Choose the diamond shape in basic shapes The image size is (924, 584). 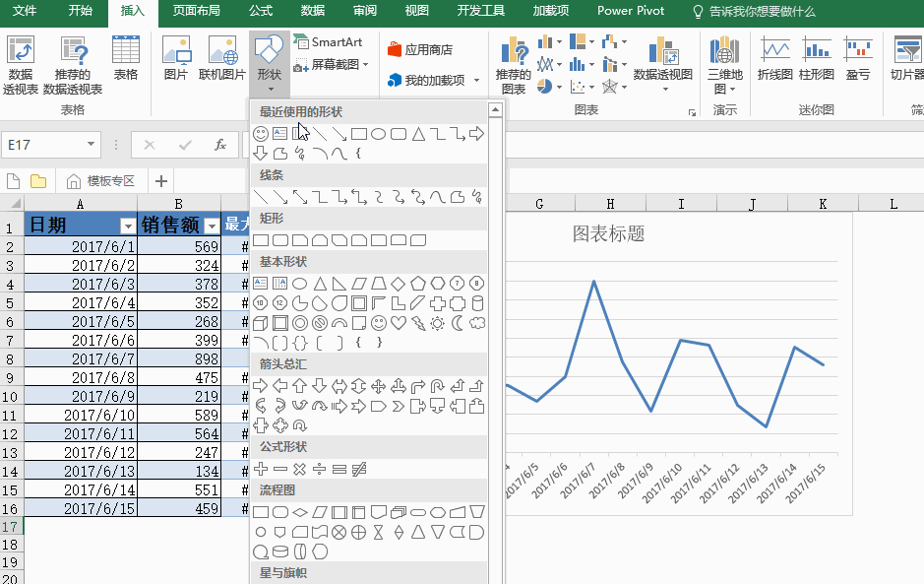coord(399,284)
